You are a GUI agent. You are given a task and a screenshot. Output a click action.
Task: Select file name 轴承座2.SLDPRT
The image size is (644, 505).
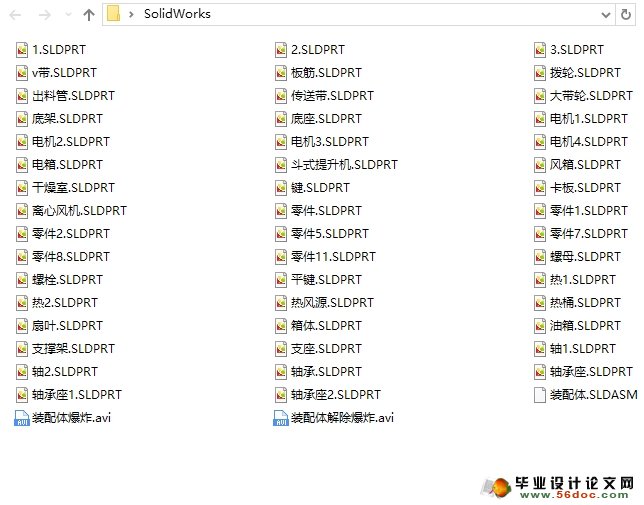point(336,395)
